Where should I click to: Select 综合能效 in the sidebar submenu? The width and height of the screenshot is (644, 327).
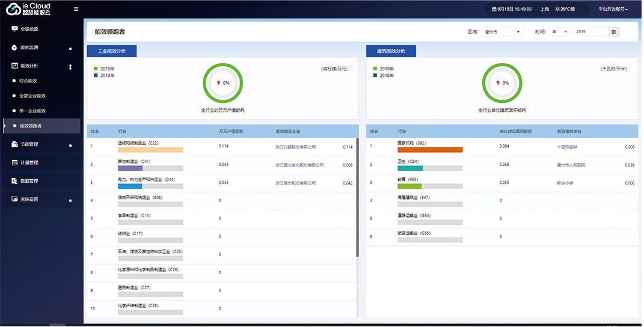click(x=28, y=81)
